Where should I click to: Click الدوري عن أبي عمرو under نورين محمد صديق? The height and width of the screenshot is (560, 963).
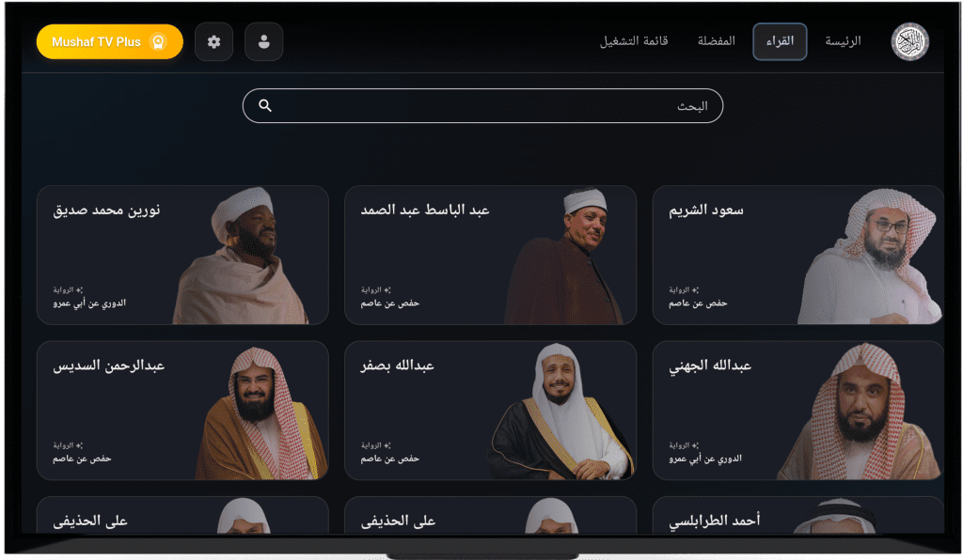coord(89,303)
